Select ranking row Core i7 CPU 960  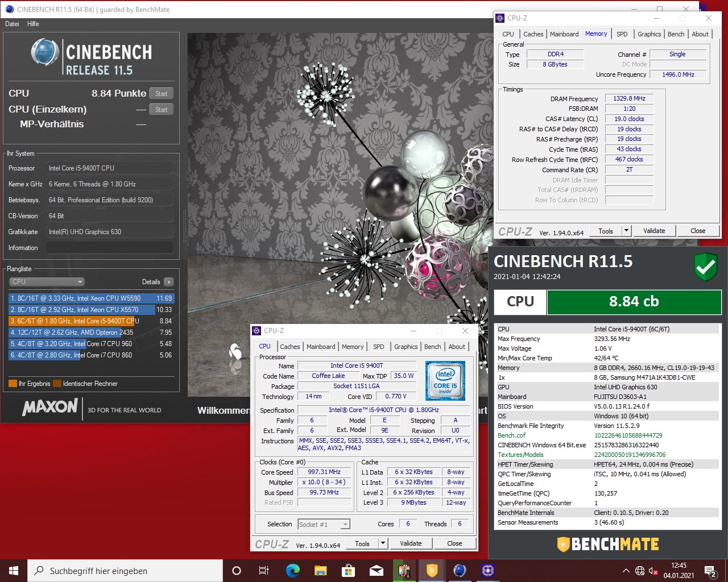(x=91, y=343)
